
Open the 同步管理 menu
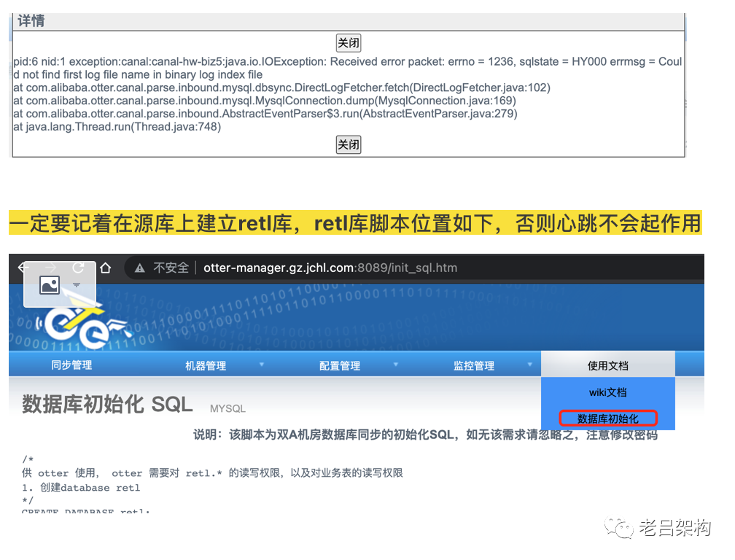(71, 365)
